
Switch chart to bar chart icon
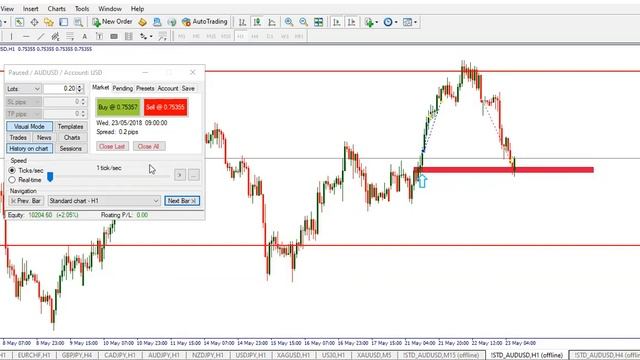[242, 22]
